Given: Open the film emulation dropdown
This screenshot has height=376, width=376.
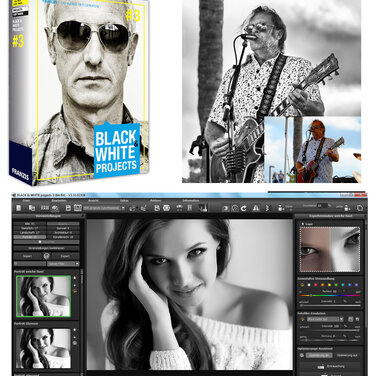Looking at the screenshot, I should [x=325, y=319].
